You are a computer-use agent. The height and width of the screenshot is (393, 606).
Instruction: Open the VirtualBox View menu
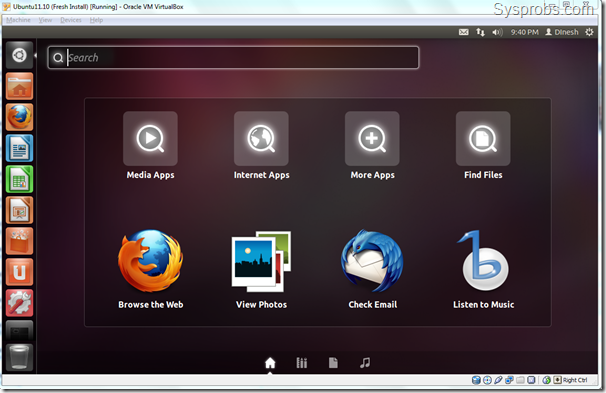(x=45, y=20)
